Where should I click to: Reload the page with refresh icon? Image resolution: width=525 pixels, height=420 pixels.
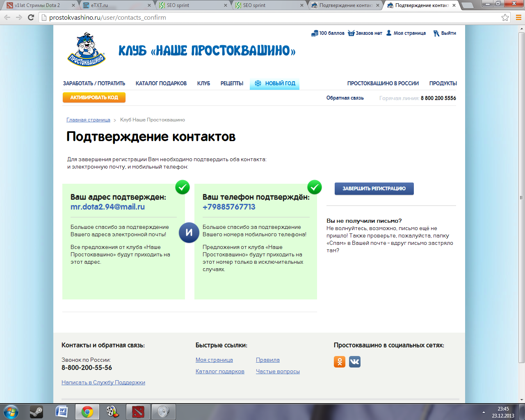pyautogui.click(x=31, y=18)
